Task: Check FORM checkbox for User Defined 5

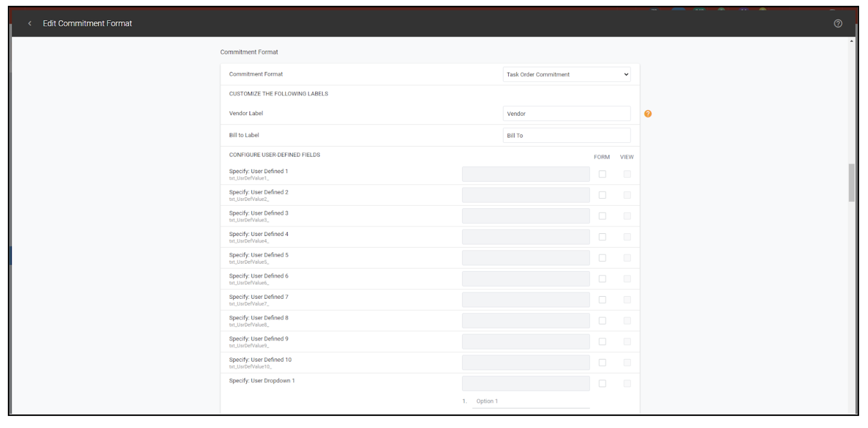Action: point(602,258)
